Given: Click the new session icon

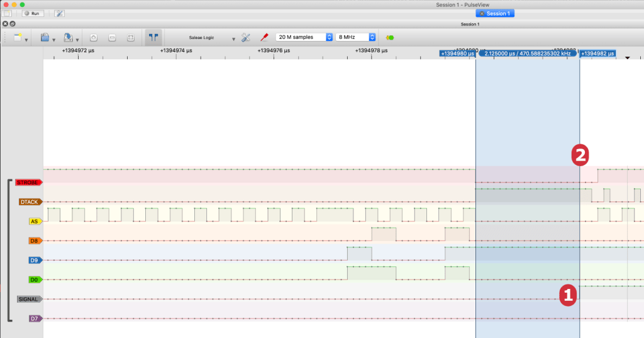Looking at the screenshot, I should 18,38.
